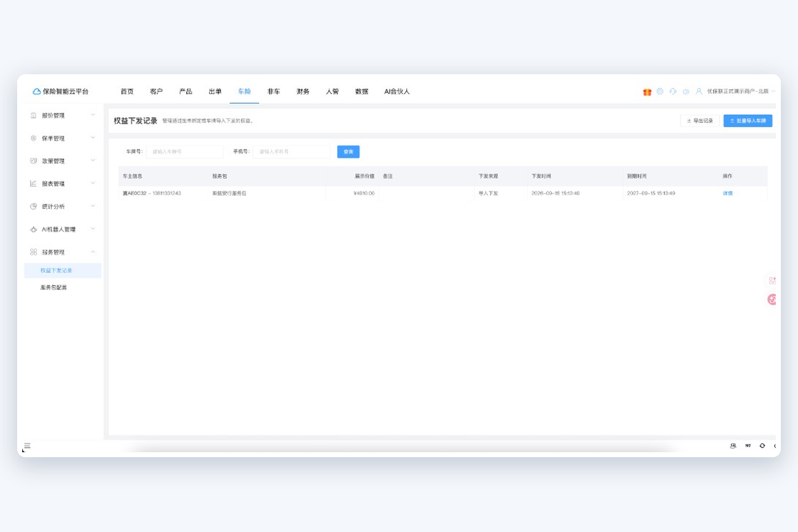Viewport: 798px width, 532px height.
Task: Click the 报价管理 sidebar icon
Action: pyautogui.click(x=33, y=115)
